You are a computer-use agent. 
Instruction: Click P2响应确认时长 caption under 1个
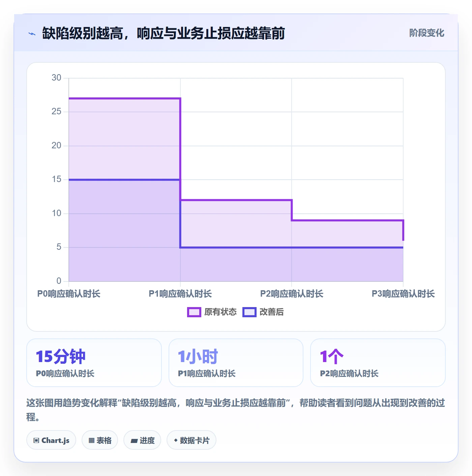[349, 374]
